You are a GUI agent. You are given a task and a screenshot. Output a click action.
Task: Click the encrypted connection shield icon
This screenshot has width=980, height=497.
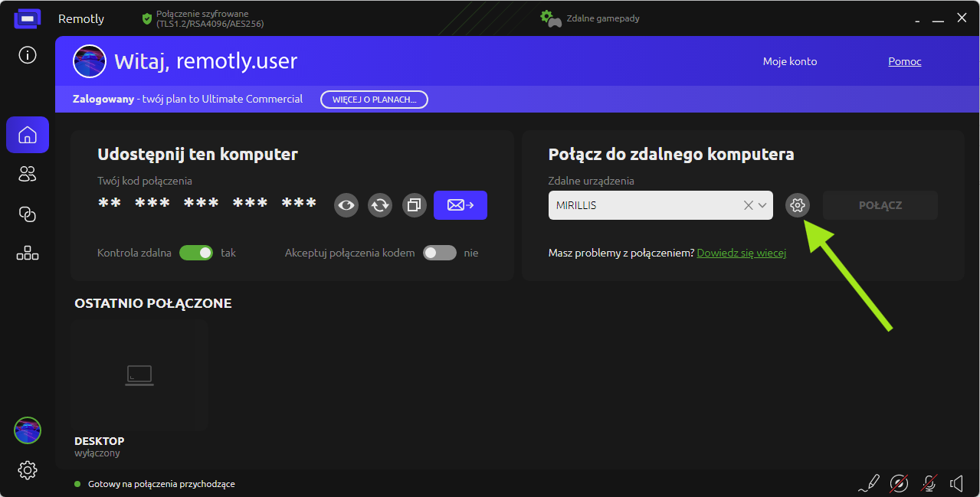[x=147, y=19]
